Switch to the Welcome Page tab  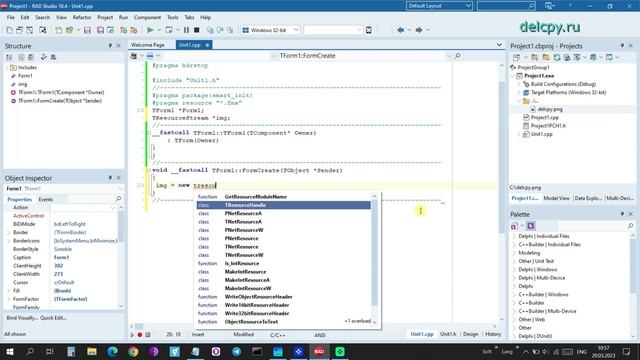[x=148, y=45]
